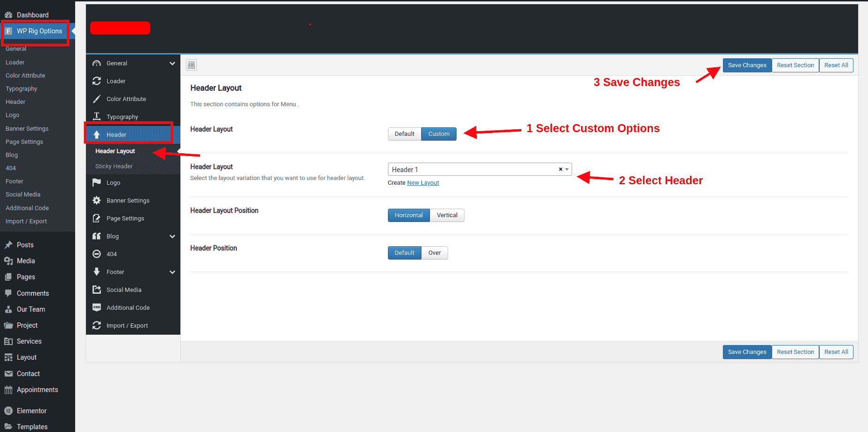The height and width of the screenshot is (432, 868).
Task: Select the Header Layout sub-item
Action: pos(115,151)
